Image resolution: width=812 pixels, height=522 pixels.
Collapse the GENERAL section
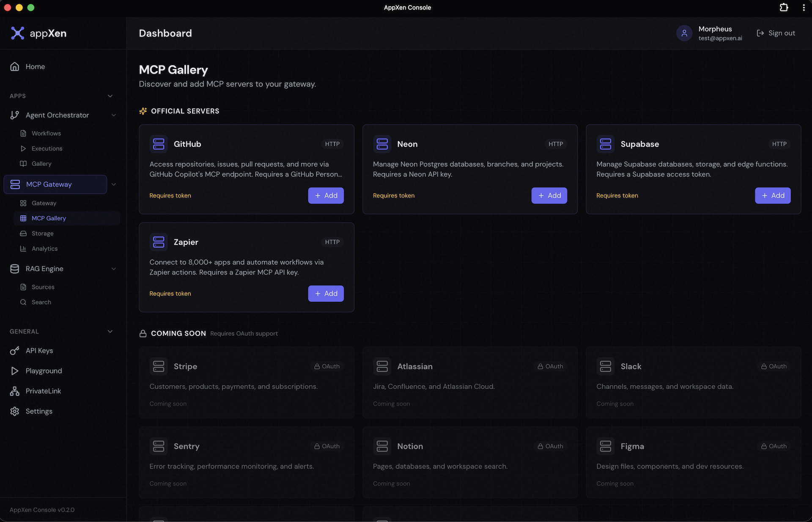click(110, 331)
